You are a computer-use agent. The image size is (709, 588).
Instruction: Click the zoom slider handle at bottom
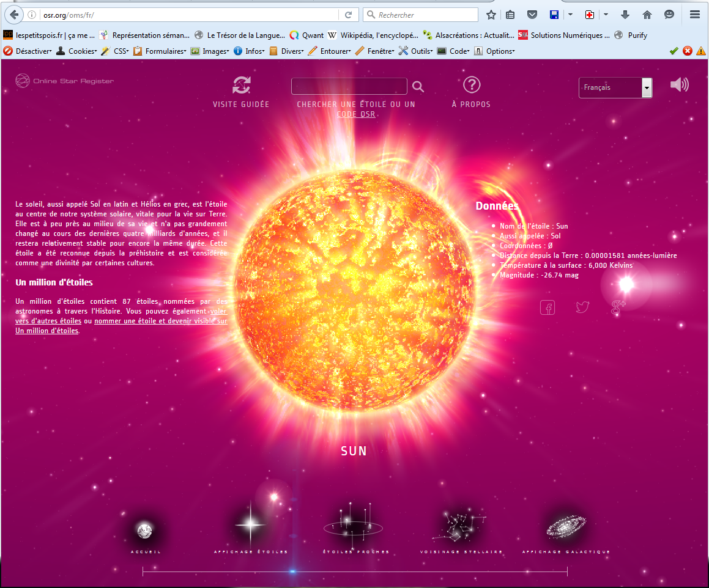pyautogui.click(x=292, y=571)
